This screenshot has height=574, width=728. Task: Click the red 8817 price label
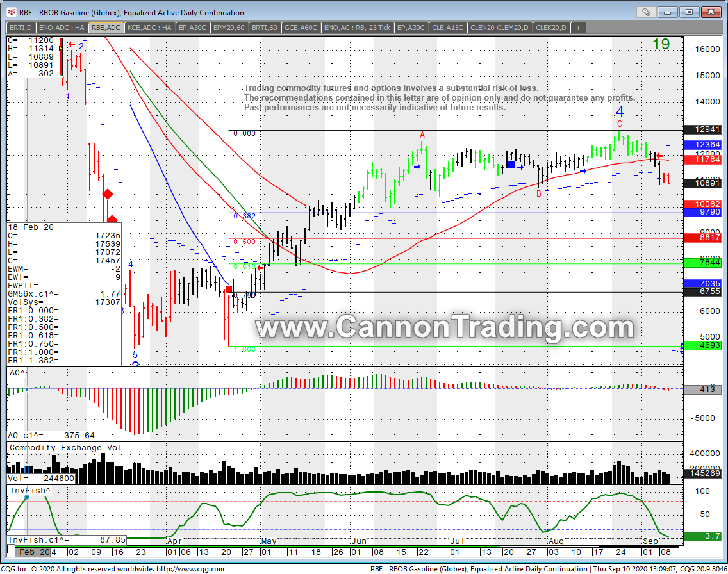pyautogui.click(x=702, y=238)
